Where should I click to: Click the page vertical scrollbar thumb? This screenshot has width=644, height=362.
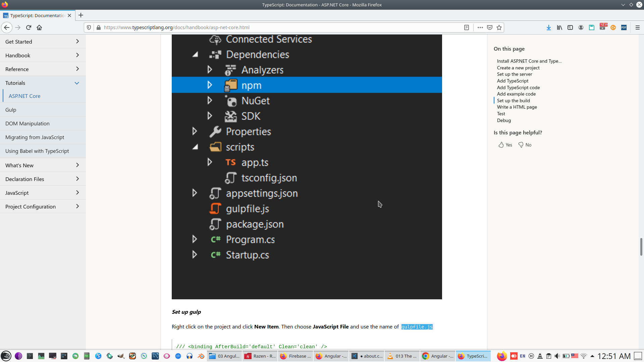641,247
